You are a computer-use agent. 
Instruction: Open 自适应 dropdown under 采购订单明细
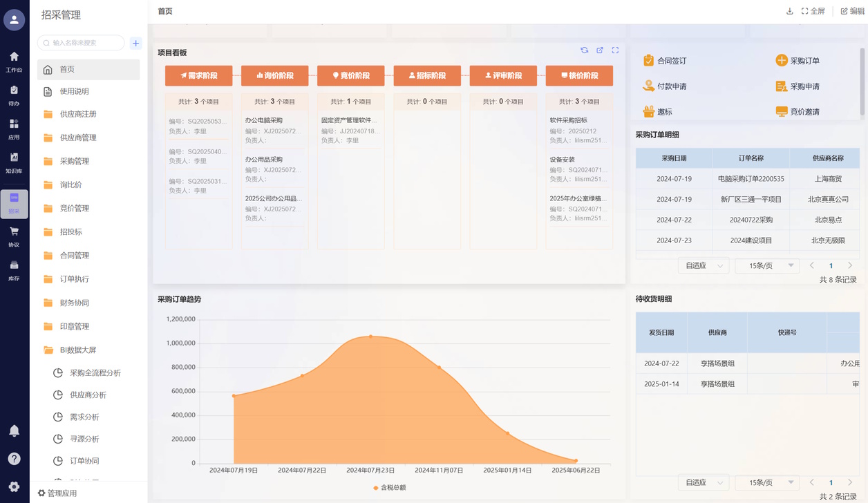[704, 266]
